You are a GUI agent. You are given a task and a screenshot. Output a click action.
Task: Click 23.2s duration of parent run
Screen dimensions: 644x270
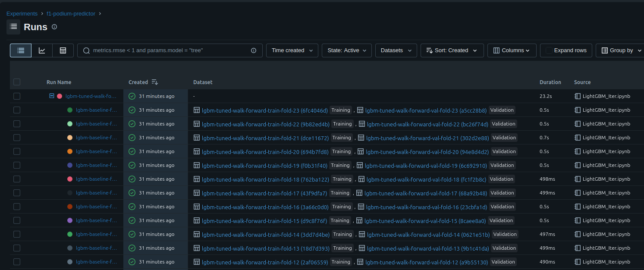point(546,96)
